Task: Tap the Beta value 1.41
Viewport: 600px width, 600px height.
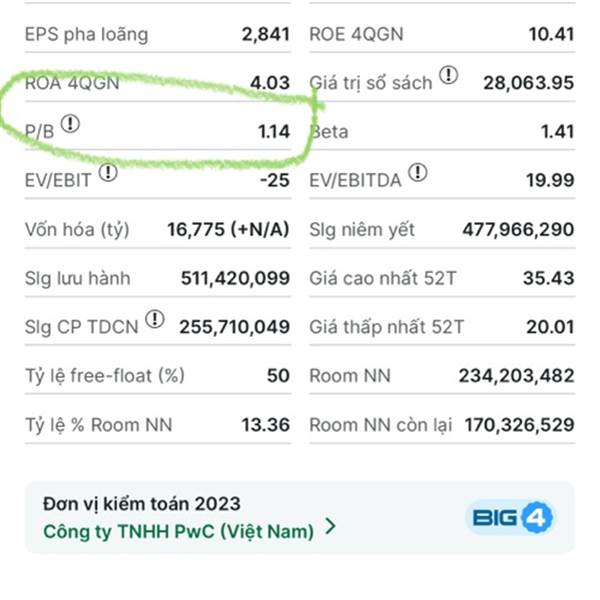Action: 555,131
